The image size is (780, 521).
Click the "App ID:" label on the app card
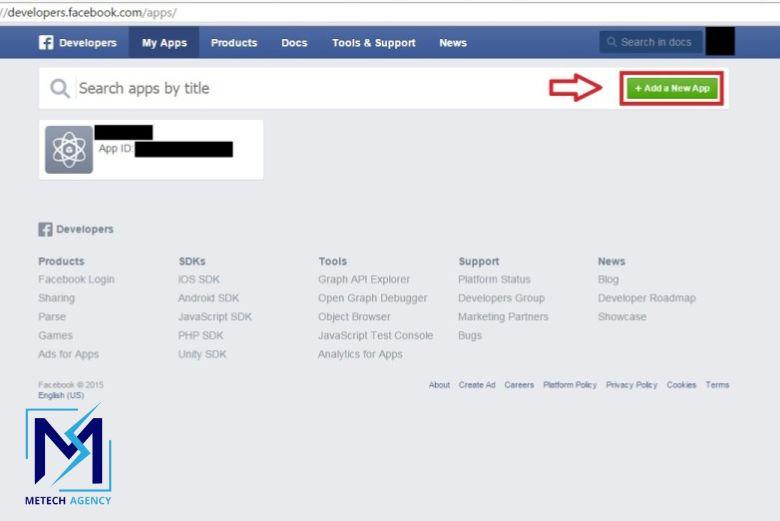pos(115,148)
